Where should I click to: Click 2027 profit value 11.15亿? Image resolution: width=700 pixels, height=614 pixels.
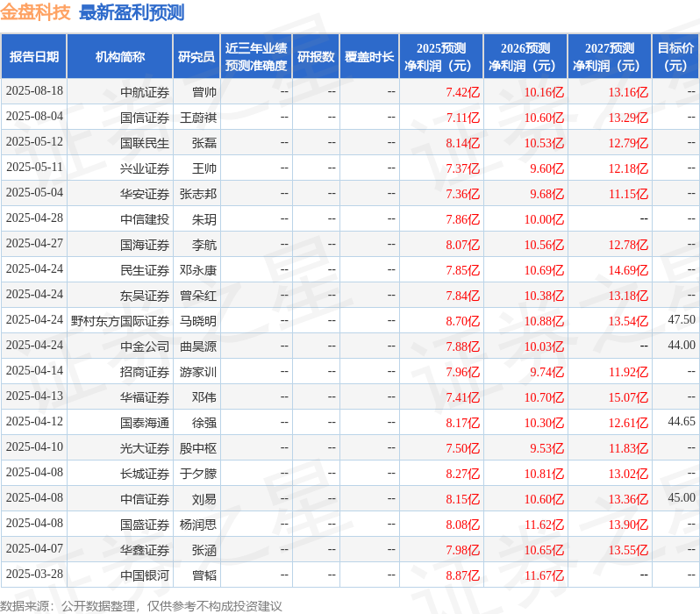click(x=629, y=194)
